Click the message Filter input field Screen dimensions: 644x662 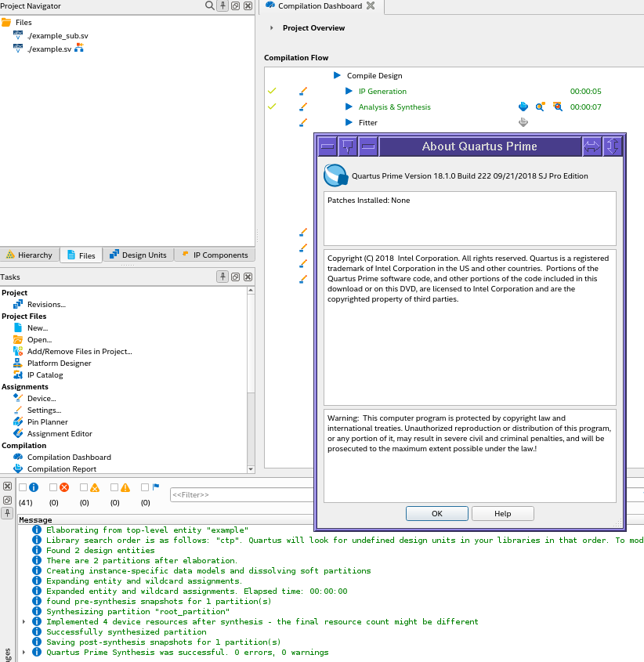pyautogui.click(x=242, y=495)
